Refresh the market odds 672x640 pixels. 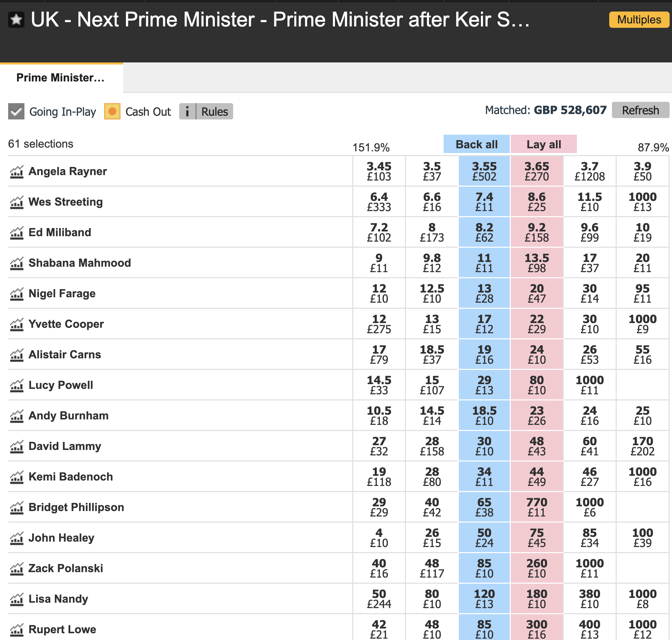pos(640,110)
